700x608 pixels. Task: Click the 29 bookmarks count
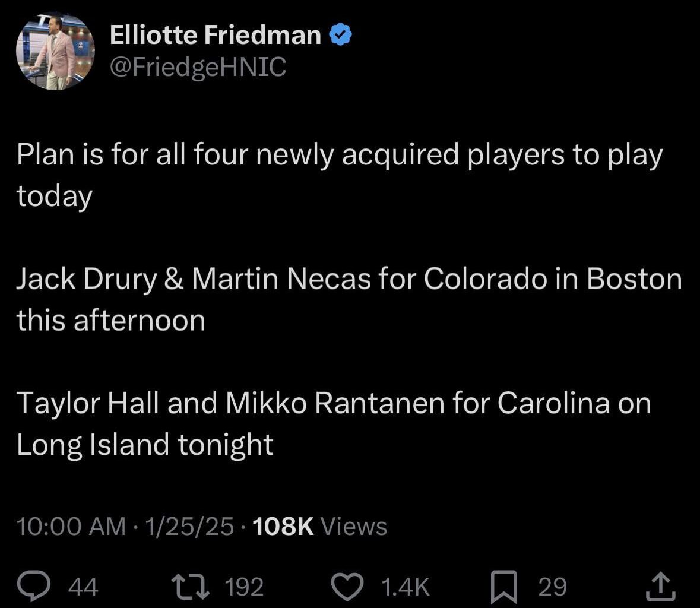click(551, 587)
